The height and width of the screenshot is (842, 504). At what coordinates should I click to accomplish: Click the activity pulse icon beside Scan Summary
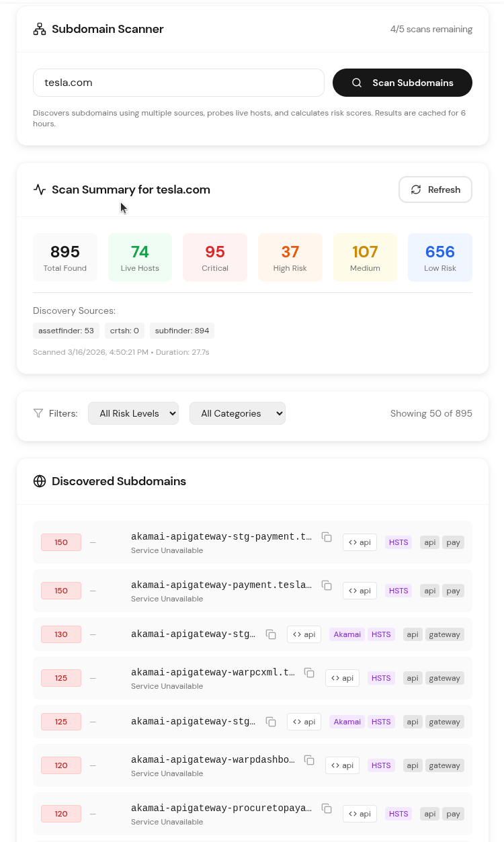(x=40, y=189)
